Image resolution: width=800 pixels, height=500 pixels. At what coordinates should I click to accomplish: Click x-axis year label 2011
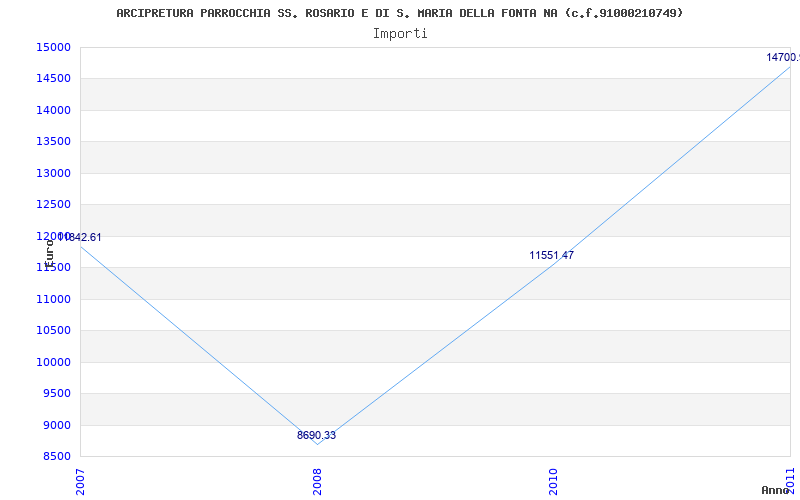[790, 480]
